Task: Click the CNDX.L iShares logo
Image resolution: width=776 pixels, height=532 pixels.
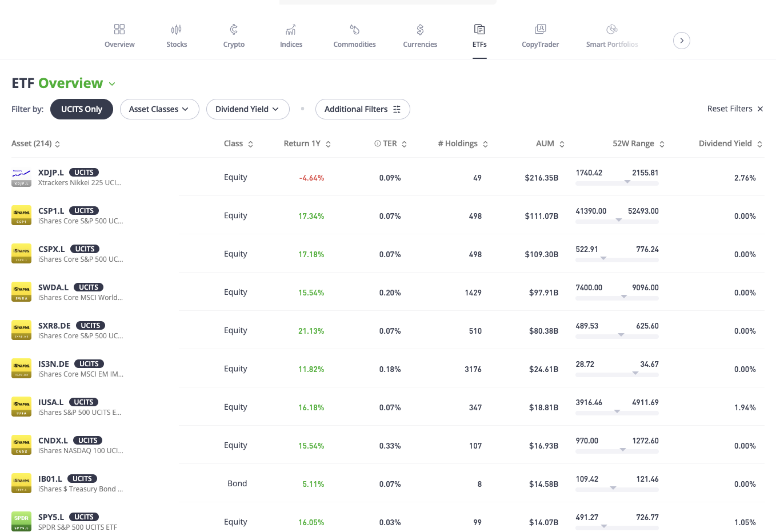Action: point(21,445)
